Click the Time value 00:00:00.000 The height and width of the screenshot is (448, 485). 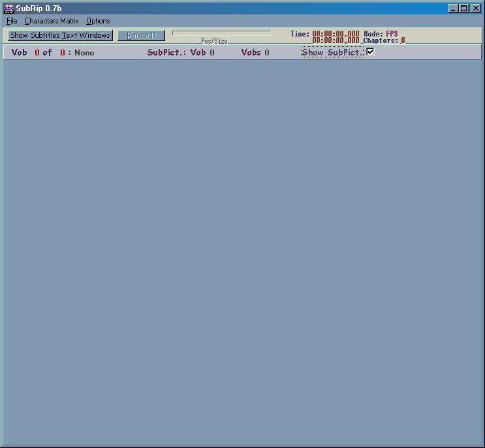[336, 33]
